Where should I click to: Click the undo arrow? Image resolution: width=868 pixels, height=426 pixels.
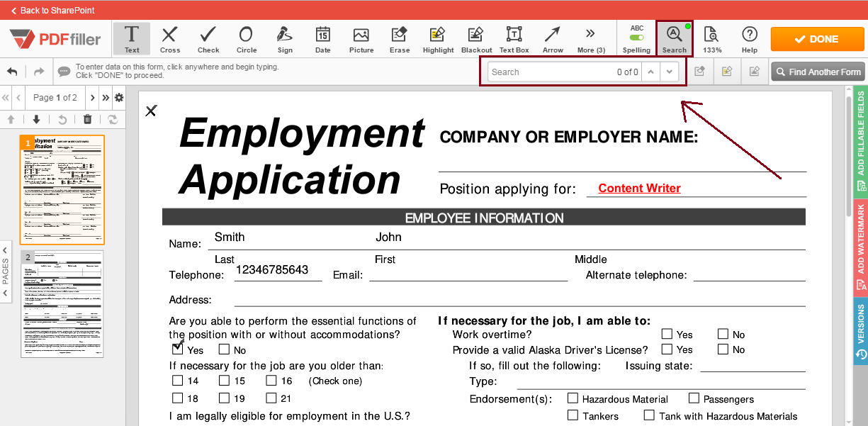pyautogui.click(x=12, y=72)
